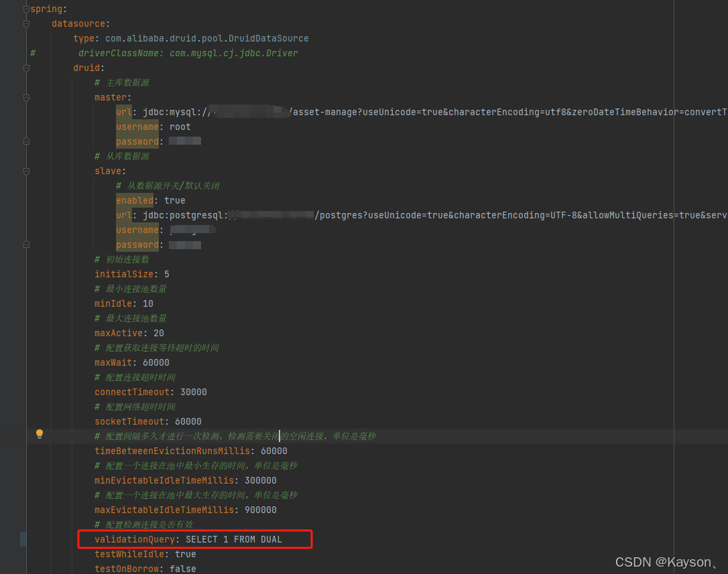Click the yellow intention lightbulb icon
This screenshot has width=728, height=574.
(39, 434)
